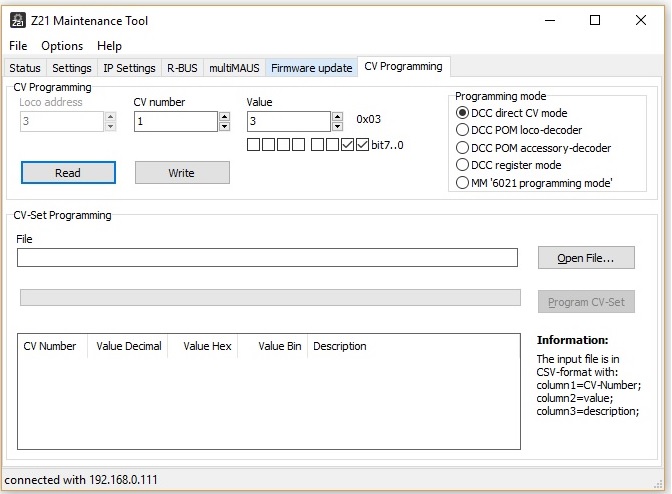Viewport: 672px width, 494px height.
Task: Select DCC POM loco-decoder mode
Action: tap(462, 130)
